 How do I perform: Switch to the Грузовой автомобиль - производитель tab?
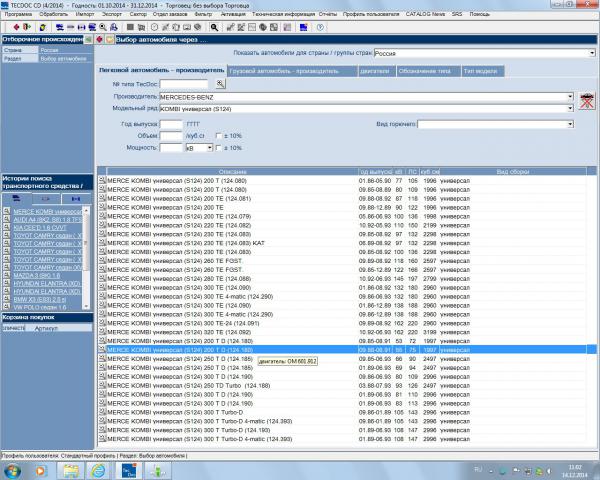click(x=293, y=71)
